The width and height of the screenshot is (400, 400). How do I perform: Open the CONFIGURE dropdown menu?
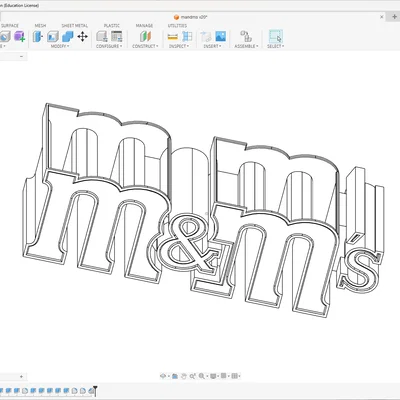coord(109,46)
